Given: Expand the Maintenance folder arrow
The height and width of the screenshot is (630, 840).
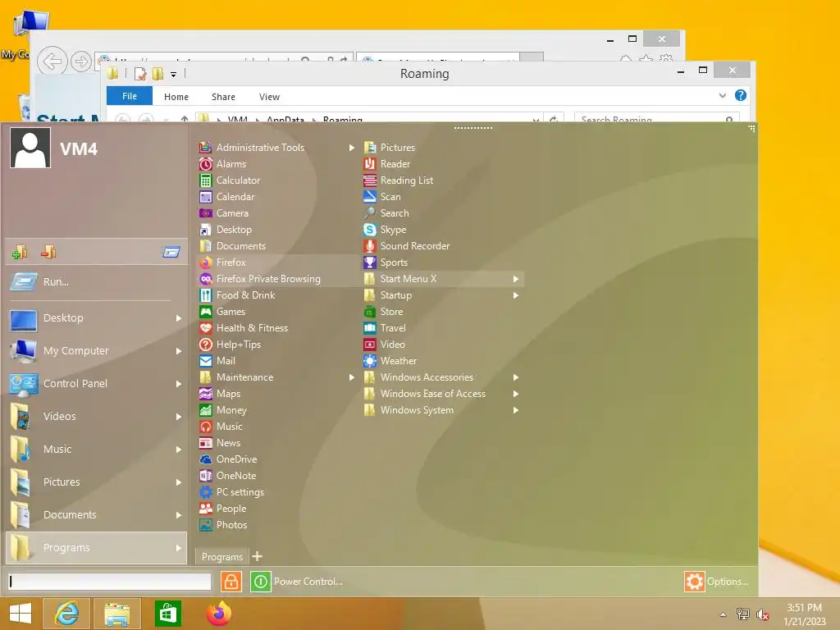Looking at the screenshot, I should [x=352, y=377].
